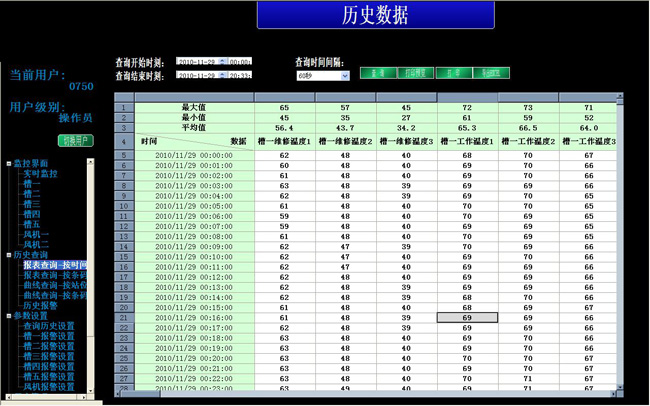Click the time cell 2010/11/29 00:10:00
The width and height of the screenshot is (650, 406).
pos(194,257)
